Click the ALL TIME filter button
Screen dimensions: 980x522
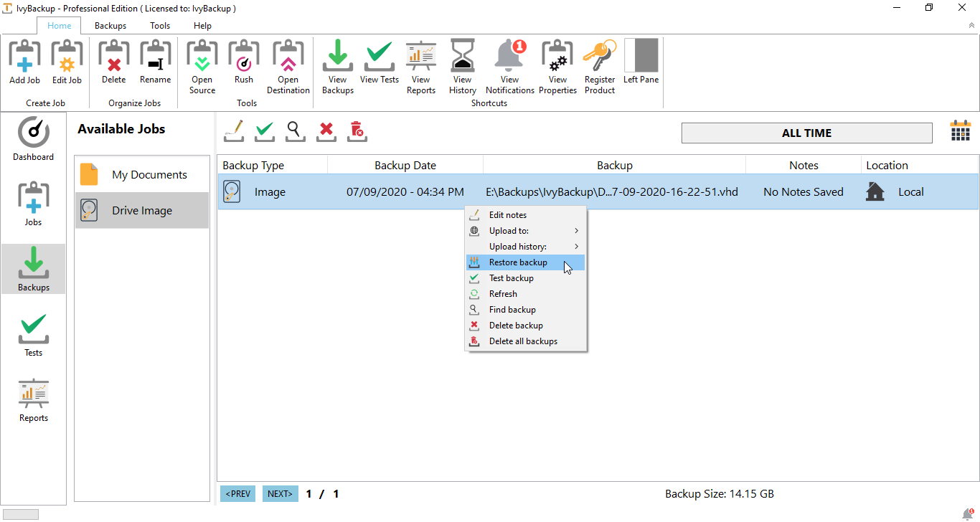tap(806, 133)
